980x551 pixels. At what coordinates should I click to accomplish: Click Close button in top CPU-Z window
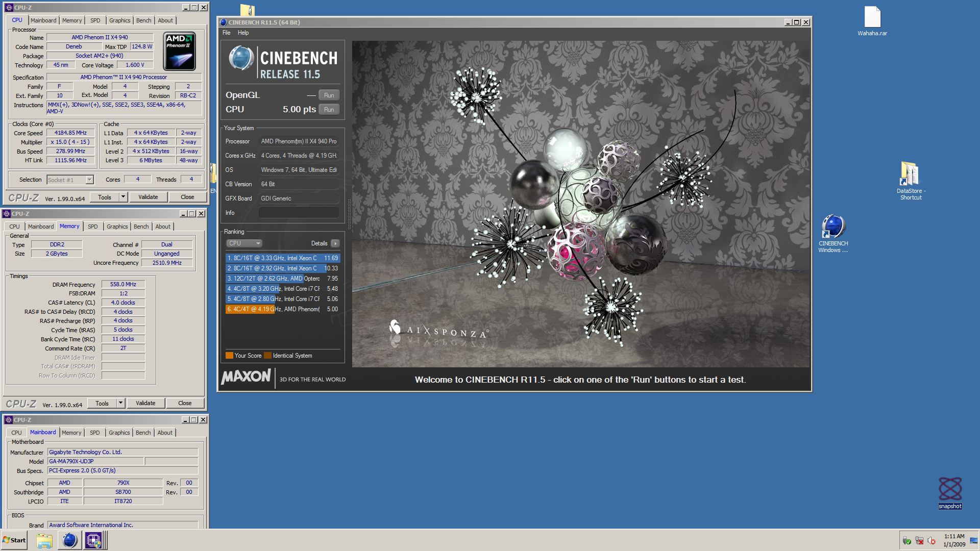click(x=187, y=197)
